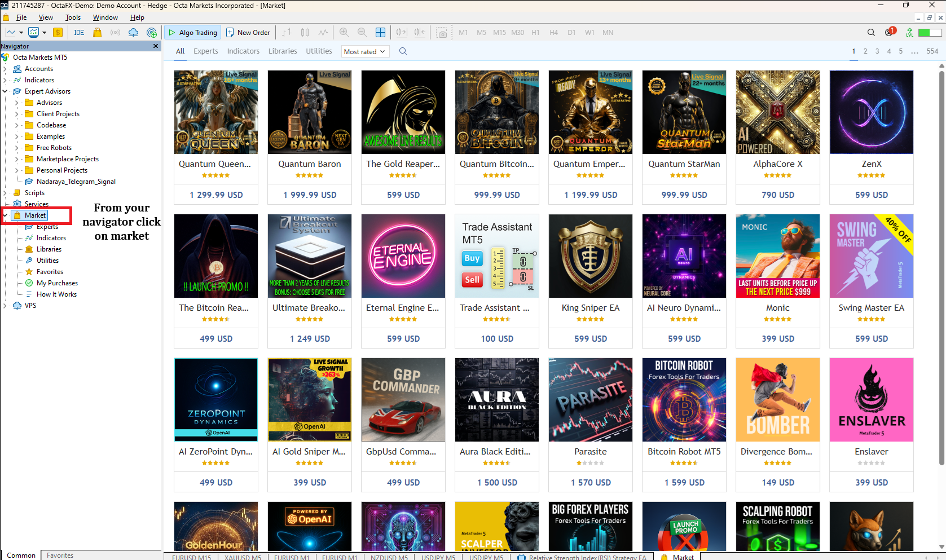
Task: Expand the Advisors folder
Action: pos(17,103)
